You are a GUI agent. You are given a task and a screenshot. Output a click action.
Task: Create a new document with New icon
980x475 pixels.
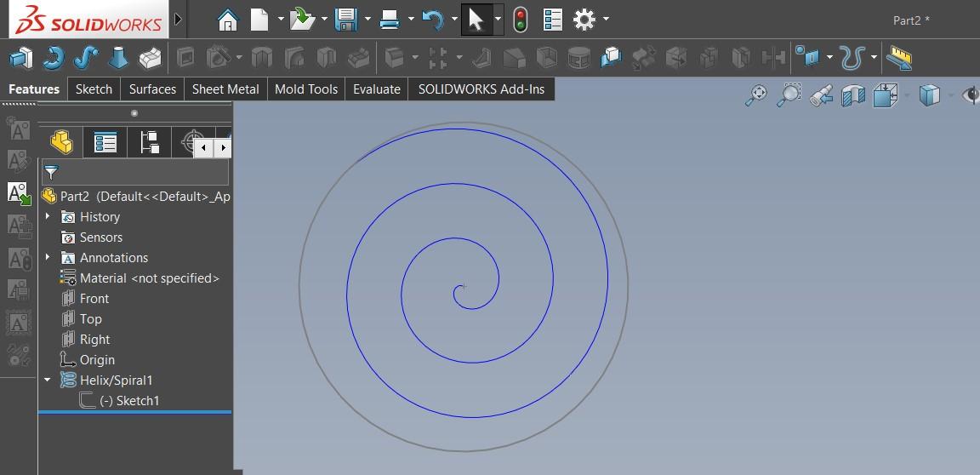(259, 20)
